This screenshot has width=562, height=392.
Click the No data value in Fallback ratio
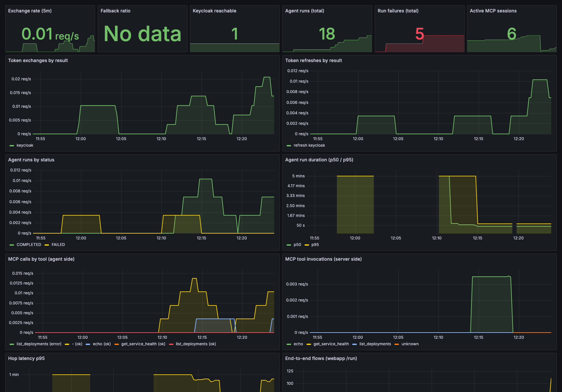(x=142, y=34)
